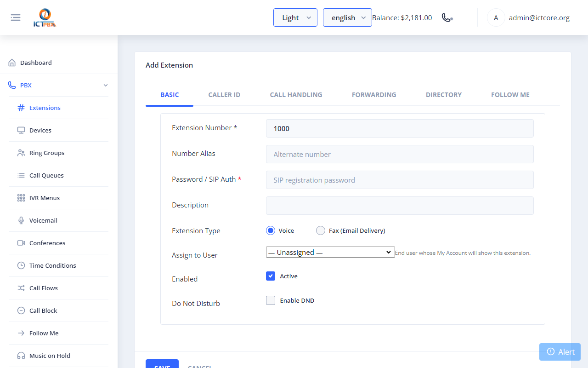This screenshot has width=588, height=368.
Task: Click the Call Block minus-circle icon
Action: (x=21, y=310)
